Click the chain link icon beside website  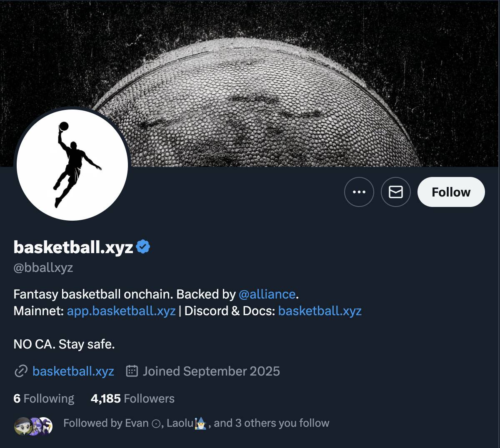point(21,371)
